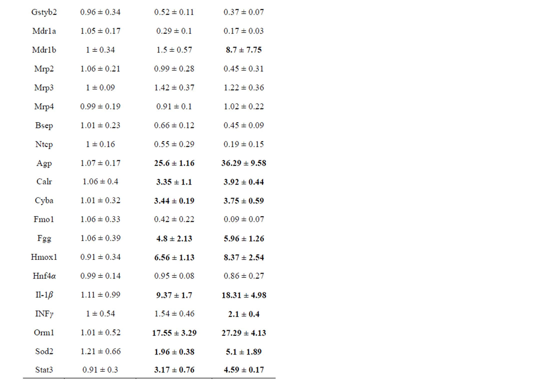Click Orm1 value 17.55 ± 3.29
This screenshot has height=392, width=542.
pos(174,333)
